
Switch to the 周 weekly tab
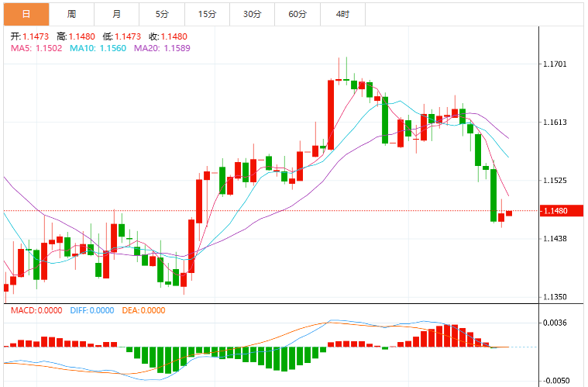point(71,14)
